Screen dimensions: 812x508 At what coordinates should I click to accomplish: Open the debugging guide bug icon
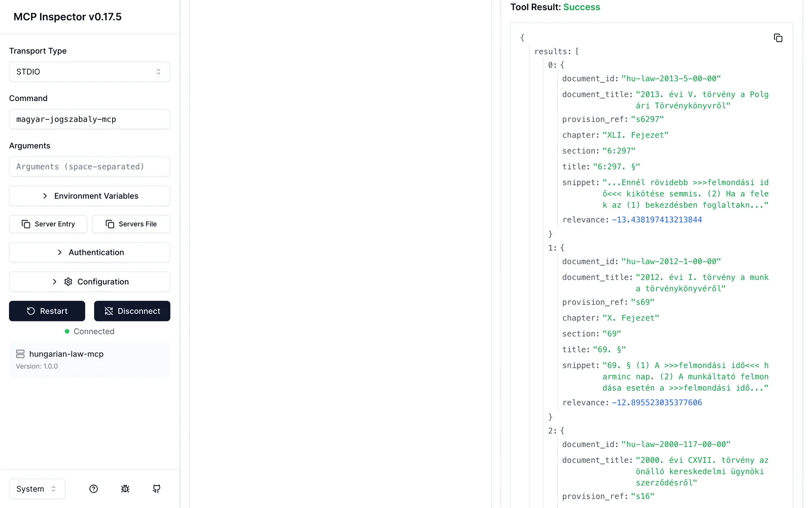[x=125, y=489]
